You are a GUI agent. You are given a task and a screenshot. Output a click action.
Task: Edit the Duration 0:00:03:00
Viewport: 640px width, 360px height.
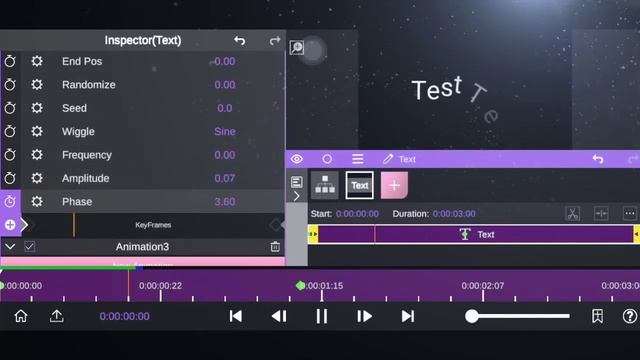(x=454, y=214)
